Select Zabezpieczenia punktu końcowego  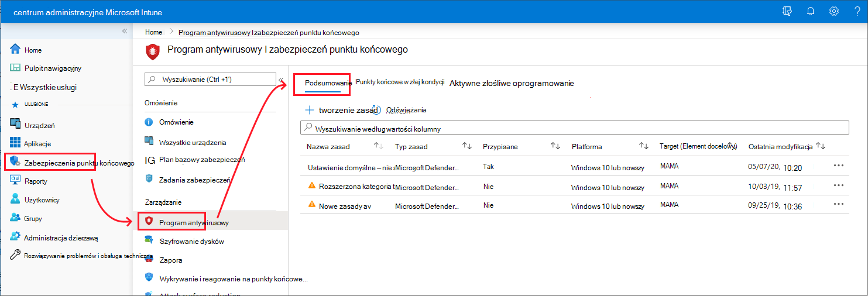(70, 163)
